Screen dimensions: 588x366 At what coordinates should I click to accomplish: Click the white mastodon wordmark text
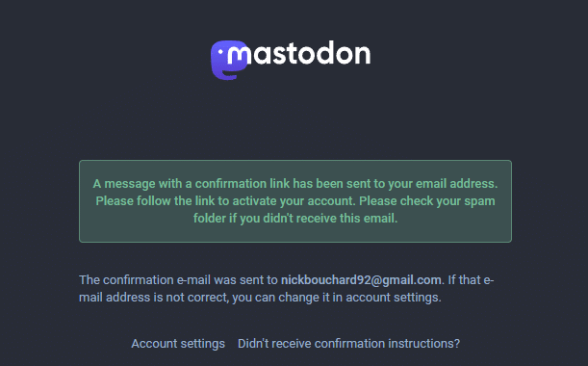[x=299, y=53]
